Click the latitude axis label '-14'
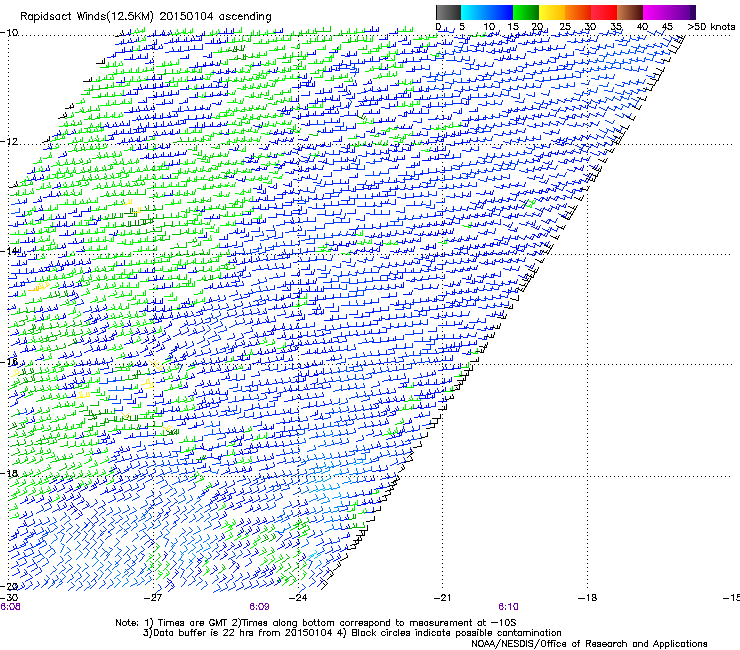This screenshot has height=650, width=740. point(9,251)
